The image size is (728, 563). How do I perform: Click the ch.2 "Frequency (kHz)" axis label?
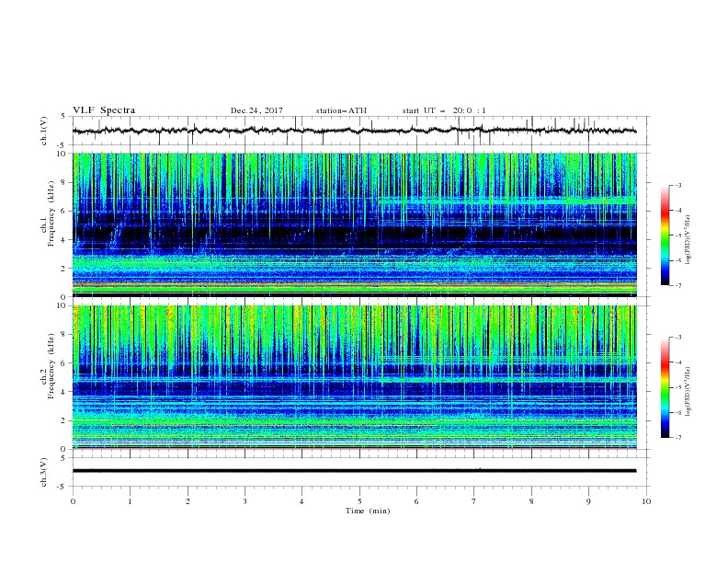pos(51,366)
